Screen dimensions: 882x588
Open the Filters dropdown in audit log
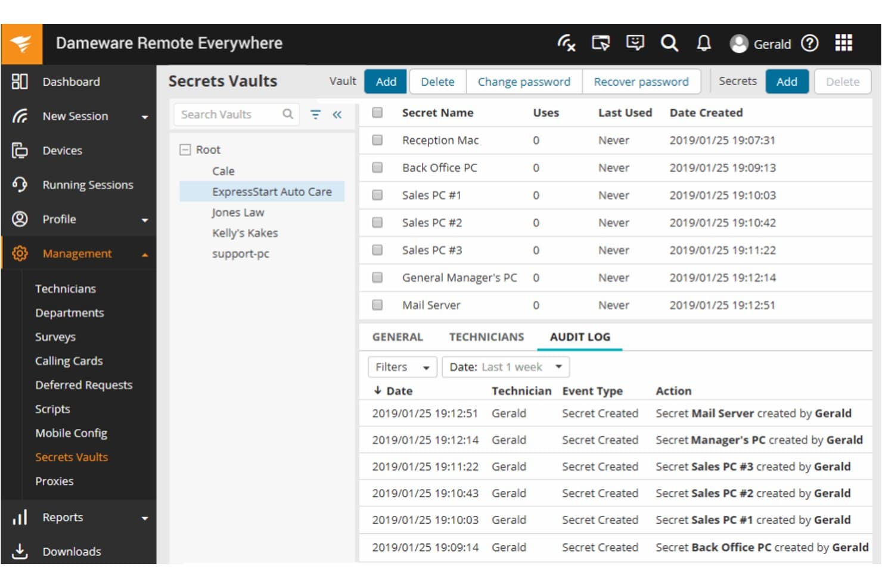click(x=402, y=367)
